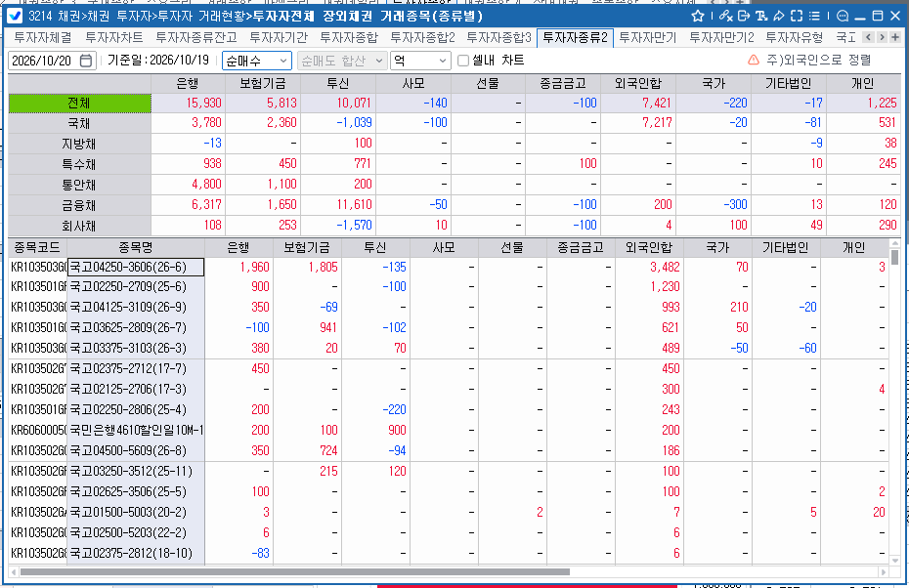909x588 pixels.
Task: Enable the 셀내 차트 checkbox
Action: (462, 61)
